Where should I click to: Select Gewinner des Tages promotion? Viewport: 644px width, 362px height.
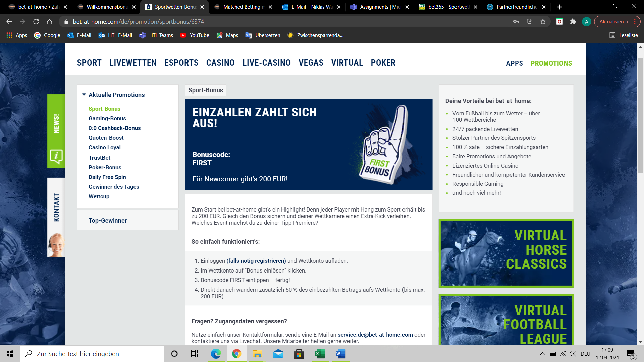[x=114, y=187]
